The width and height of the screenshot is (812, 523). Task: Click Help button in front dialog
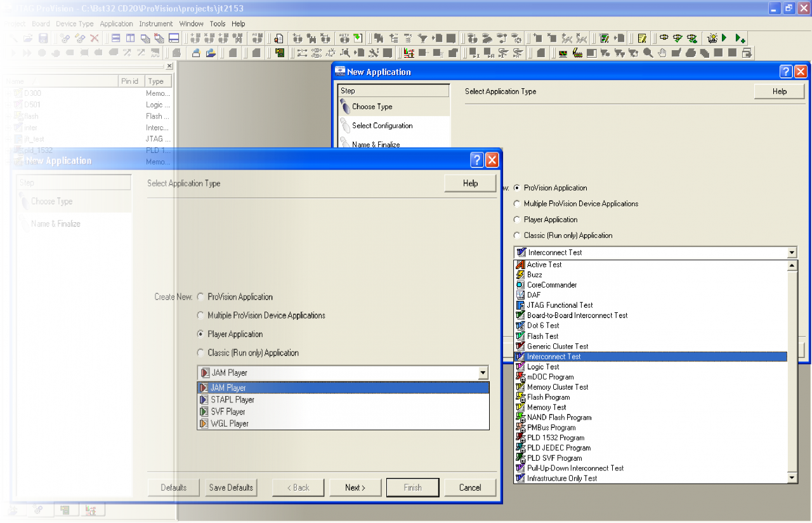click(470, 183)
